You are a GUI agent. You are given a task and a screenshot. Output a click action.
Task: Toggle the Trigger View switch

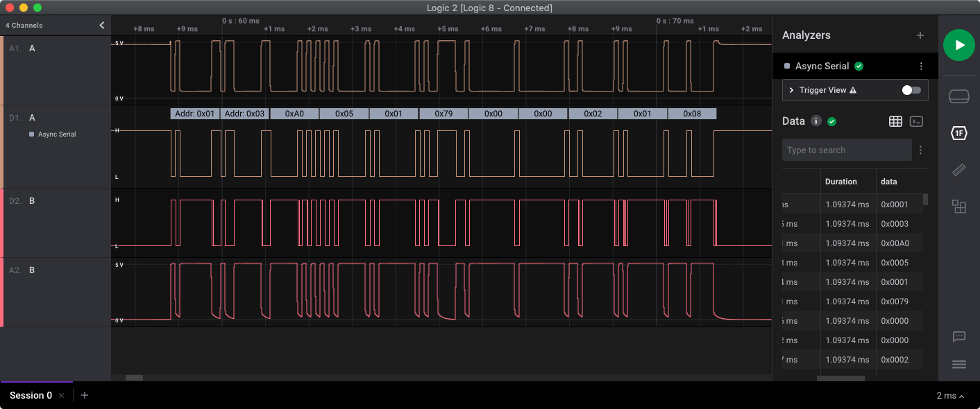point(911,90)
